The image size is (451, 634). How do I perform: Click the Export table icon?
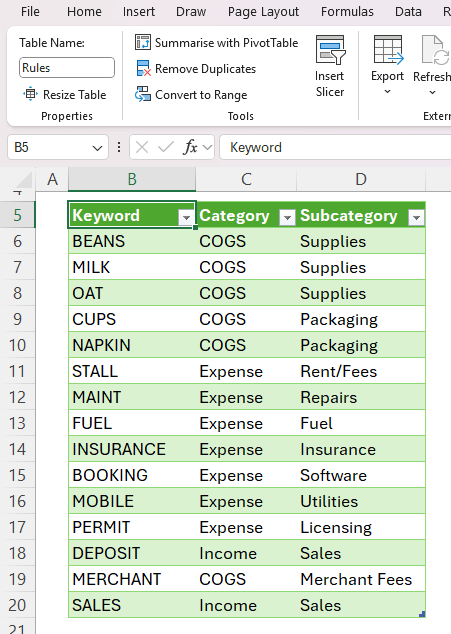pos(388,50)
